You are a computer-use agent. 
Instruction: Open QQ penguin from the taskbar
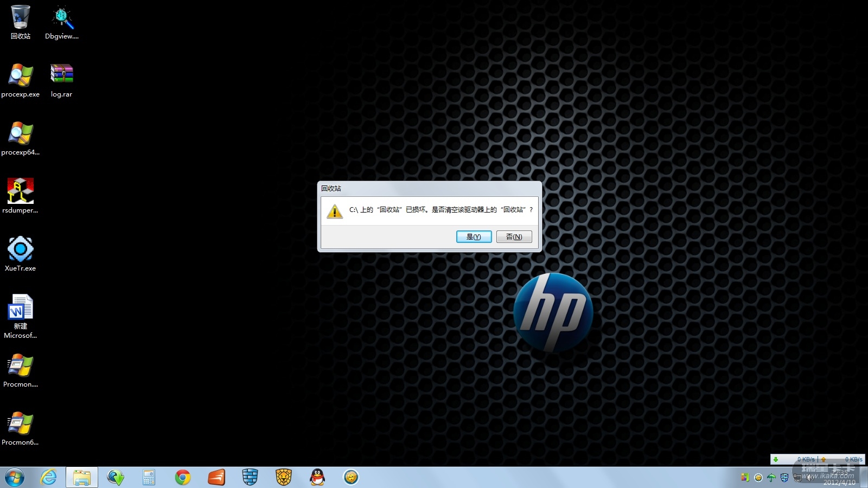click(317, 478)
